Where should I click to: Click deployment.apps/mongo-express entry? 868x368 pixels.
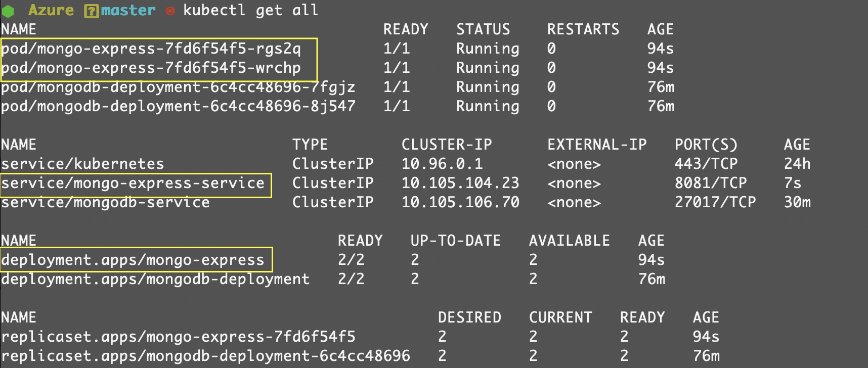(133, 260)
